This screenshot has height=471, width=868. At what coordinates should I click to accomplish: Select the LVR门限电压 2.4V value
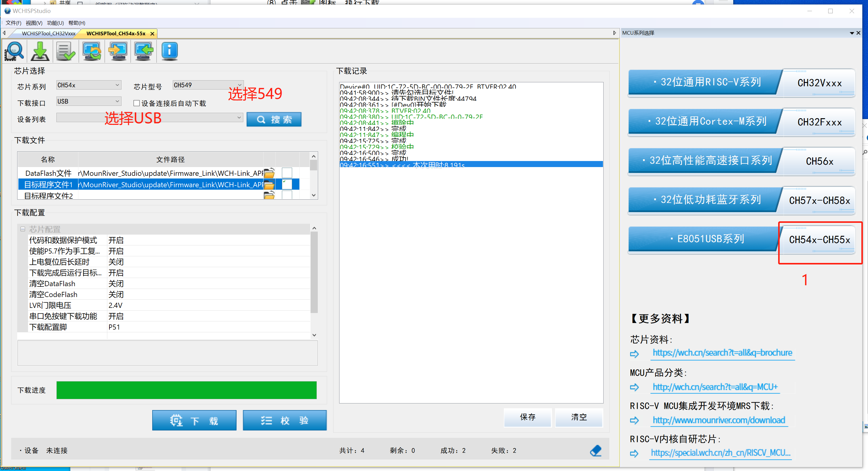[208, 305]
